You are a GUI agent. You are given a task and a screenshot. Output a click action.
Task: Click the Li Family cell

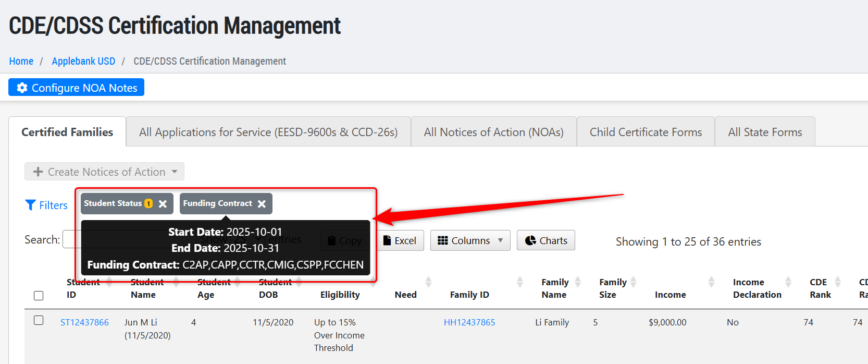point(552,322)
